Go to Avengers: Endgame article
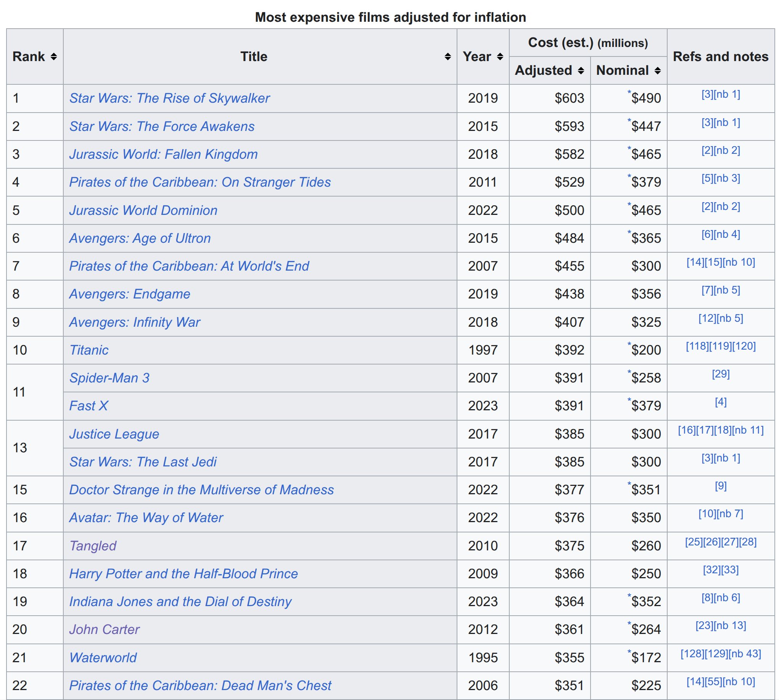This screenshot has width=779, height=700. coord(130,294)
